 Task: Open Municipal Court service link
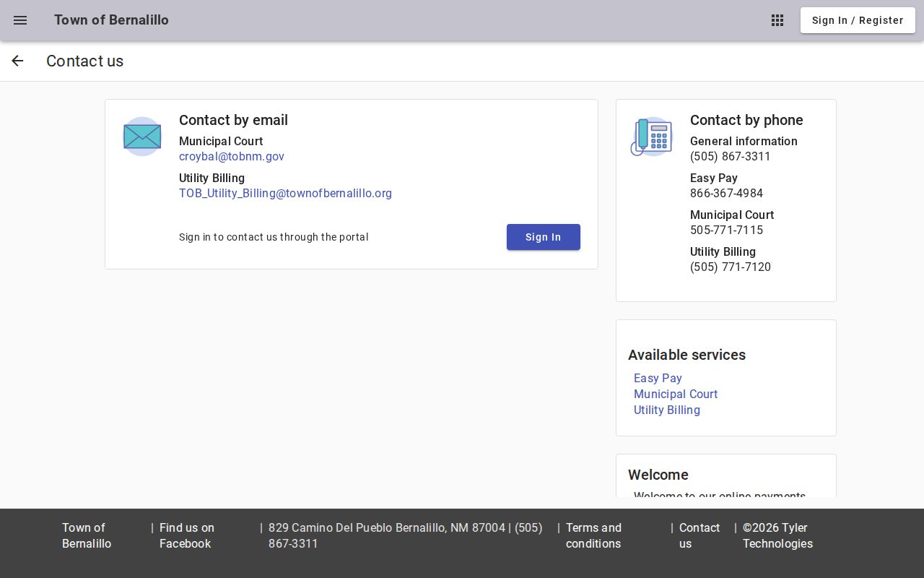click(676, 394)
